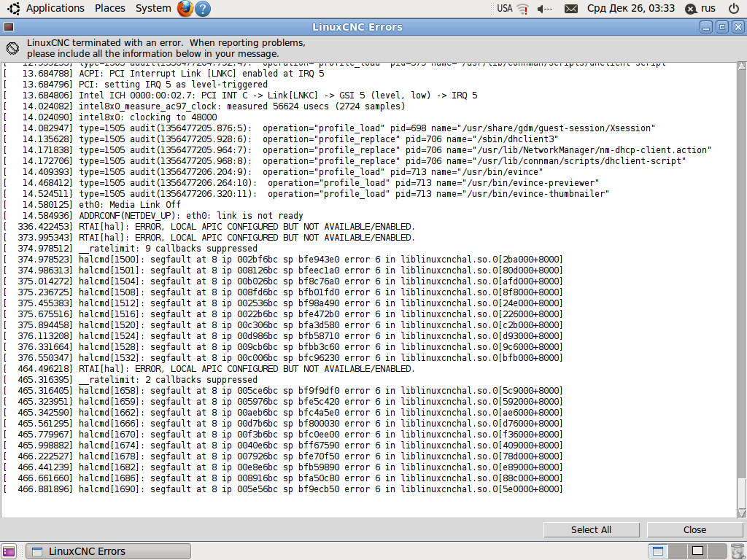Open the Applications menu
747x560 pixels.
[55, 8]
